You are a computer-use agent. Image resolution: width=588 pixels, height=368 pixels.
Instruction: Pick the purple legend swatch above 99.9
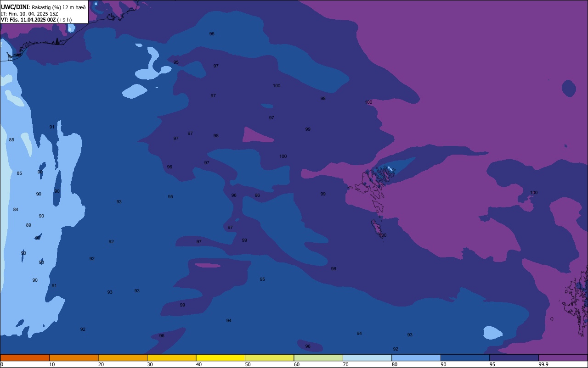[x=563, y=357]
